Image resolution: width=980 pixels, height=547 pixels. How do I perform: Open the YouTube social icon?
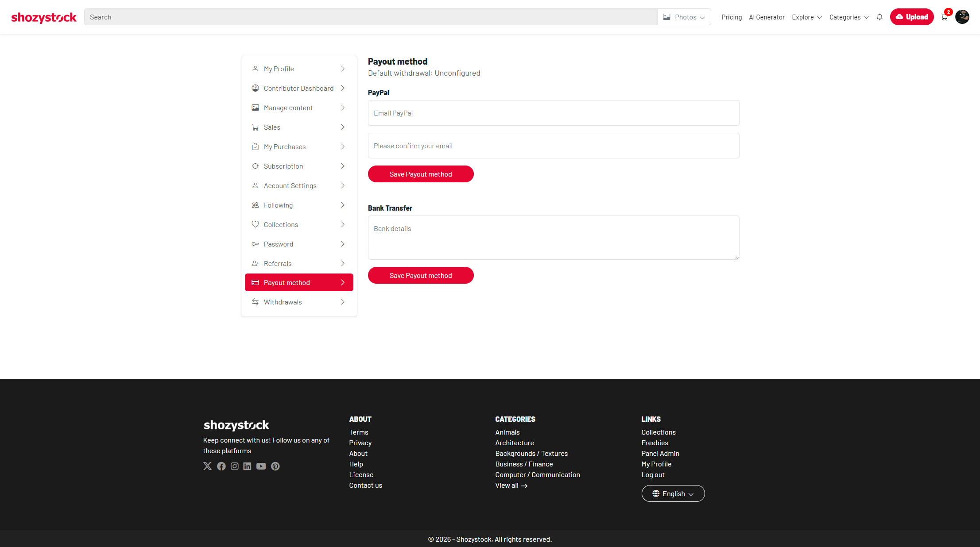[261, 466]
